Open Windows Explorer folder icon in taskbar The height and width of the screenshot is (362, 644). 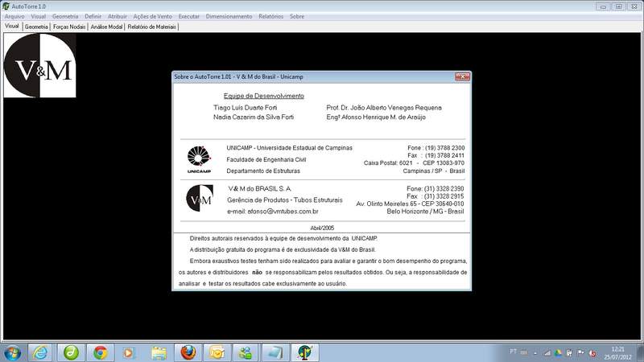click(x=159, y=352)
